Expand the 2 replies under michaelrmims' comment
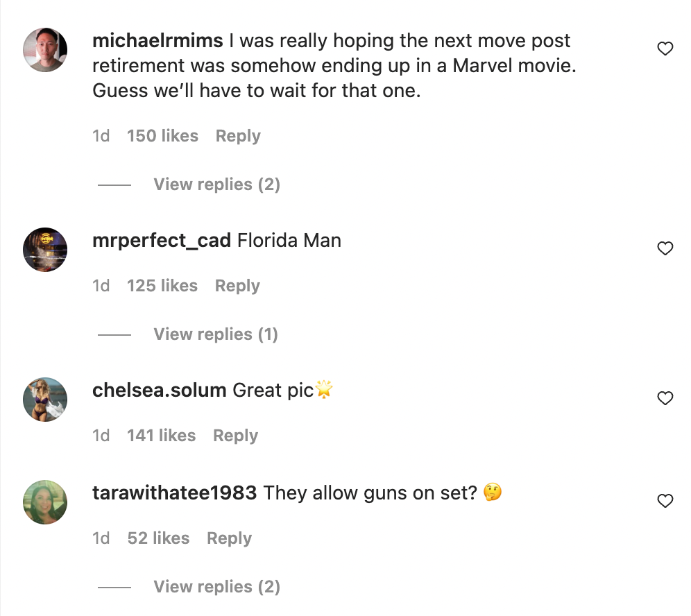 pyautogui.click(x=216, y=184)
